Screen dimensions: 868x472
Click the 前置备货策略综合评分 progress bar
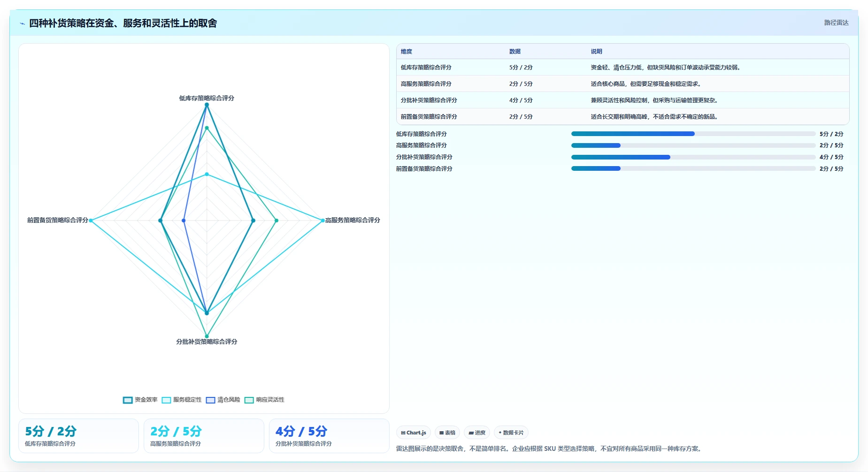(x=693, y=168)
